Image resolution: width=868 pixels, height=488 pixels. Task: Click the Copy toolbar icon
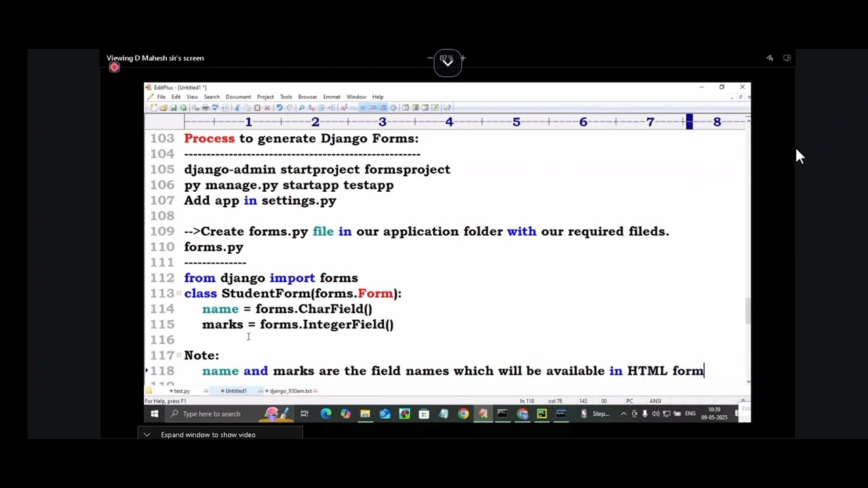point(248,108)
